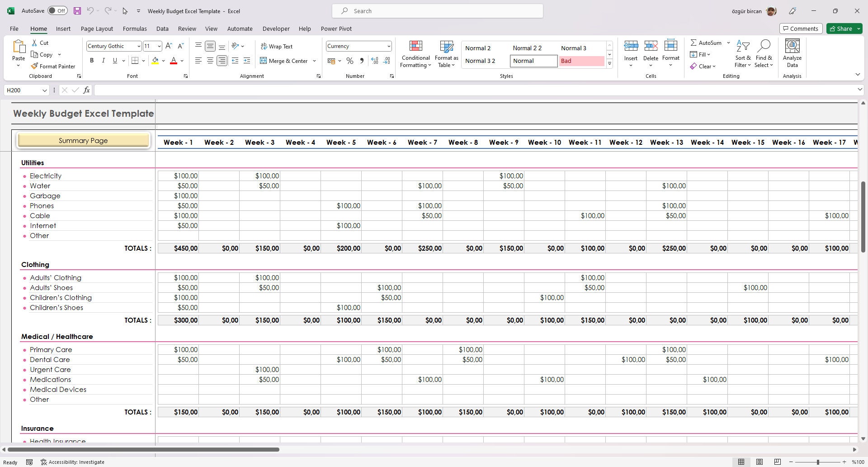Open the File menu

[14, 29]
